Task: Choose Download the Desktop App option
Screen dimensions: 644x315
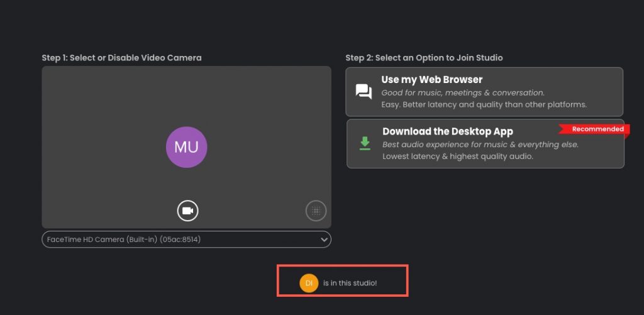Action: [x=485, y=144]
